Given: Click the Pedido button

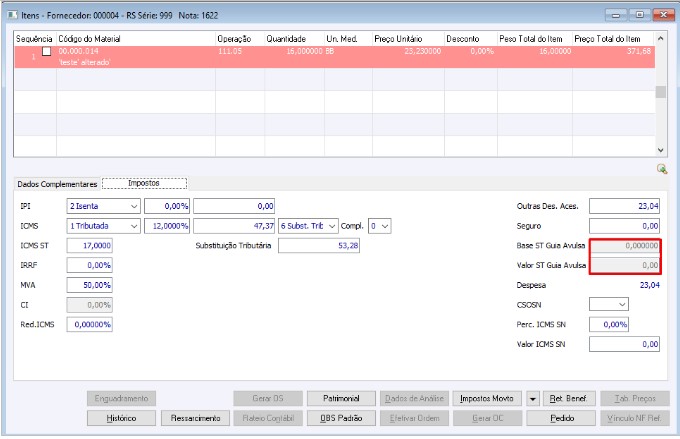Looking at the screenshot, I should click(x=562, y=418).
